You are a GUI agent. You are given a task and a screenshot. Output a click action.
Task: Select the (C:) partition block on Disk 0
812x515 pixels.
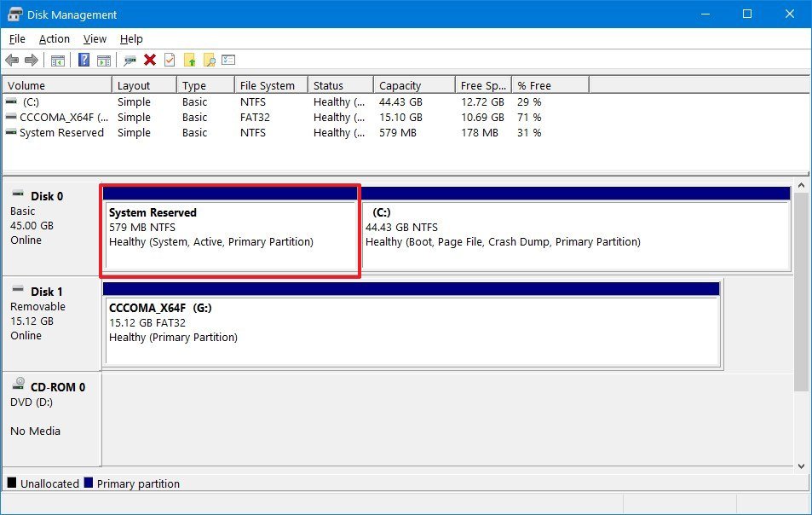[x=575, y=229]
